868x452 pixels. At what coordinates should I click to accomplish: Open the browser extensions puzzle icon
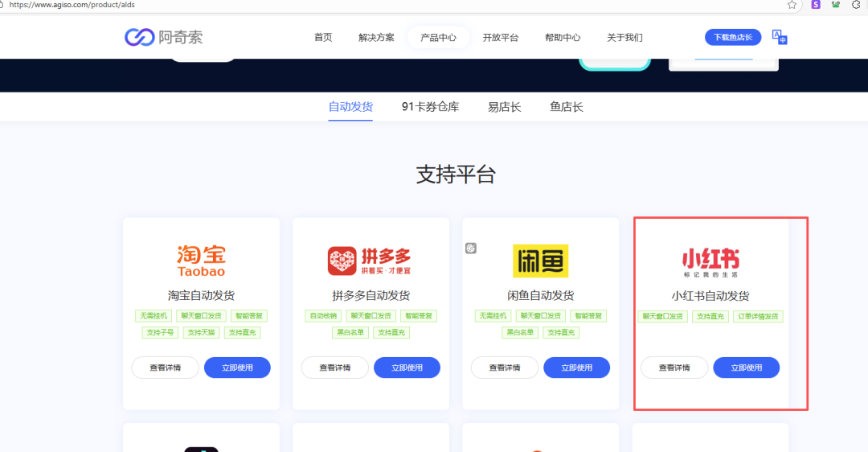(856, 5)
